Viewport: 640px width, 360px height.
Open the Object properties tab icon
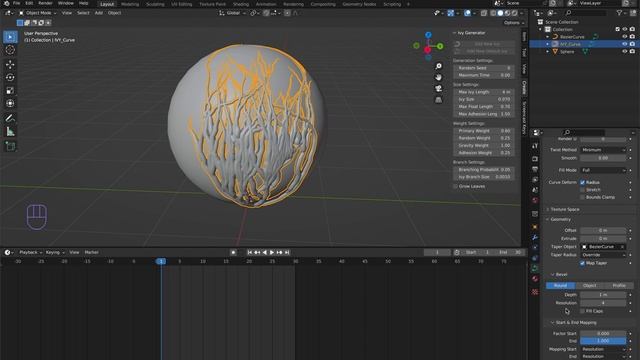point(535,227)
